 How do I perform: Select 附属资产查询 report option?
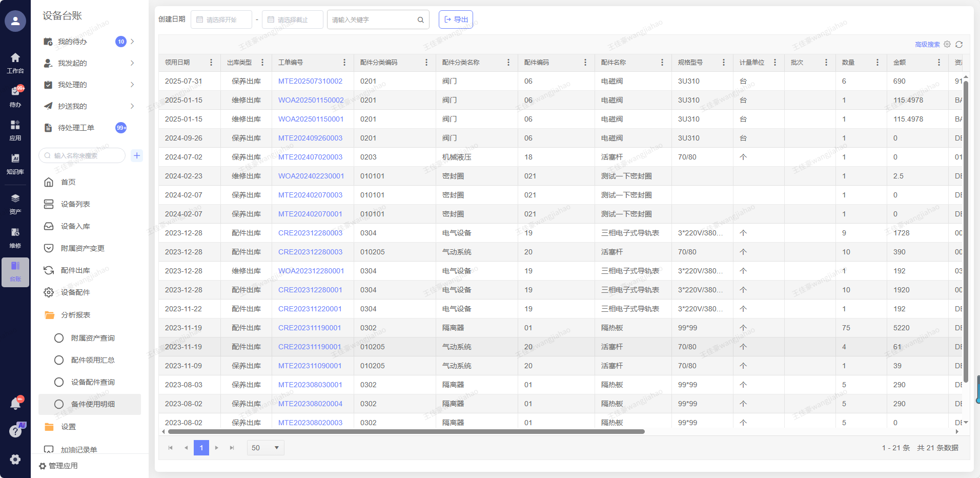point(93,338)
